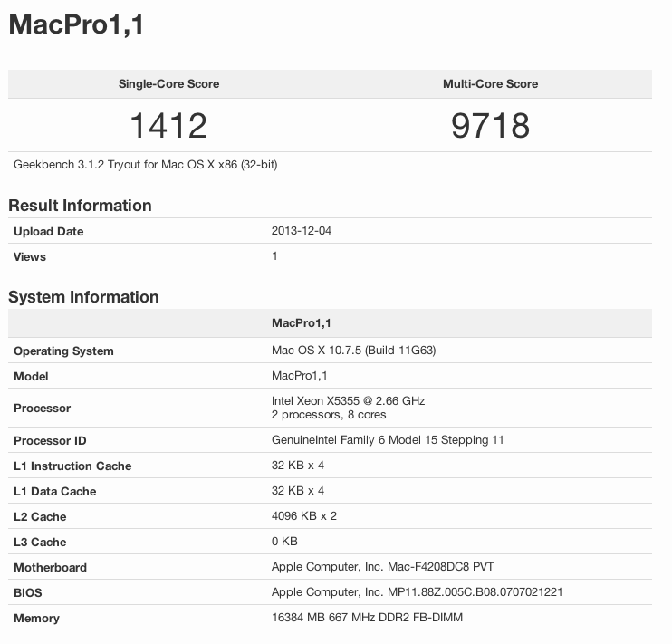Image resolution: width=672 pixels, height=644 pixels.
Task: Click the Model row label
Action: tap(31, 377)
